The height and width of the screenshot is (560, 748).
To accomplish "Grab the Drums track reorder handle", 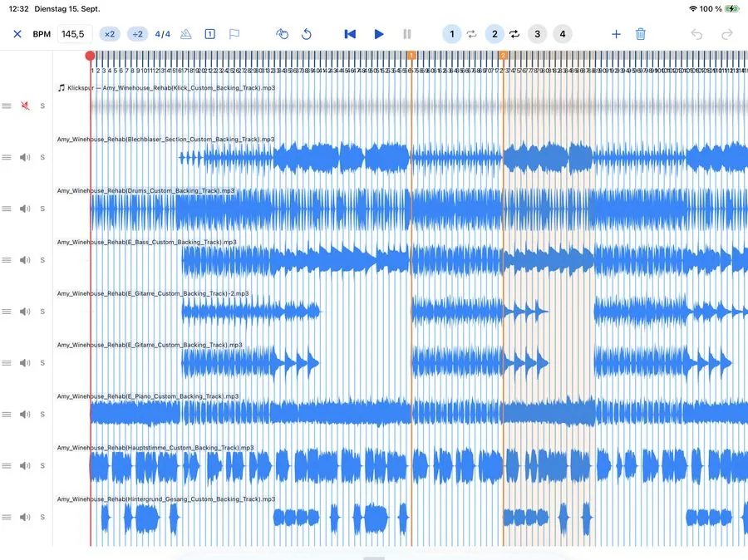I will [7, 209].
